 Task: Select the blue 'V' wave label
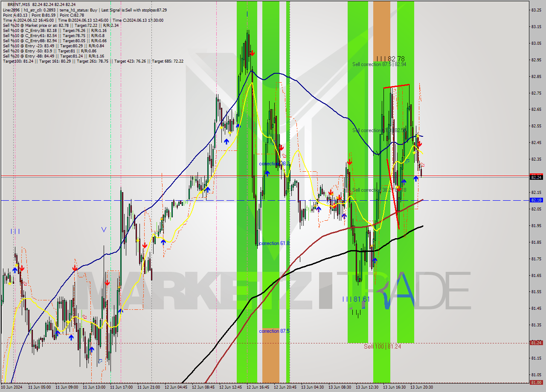coord(104,229)
